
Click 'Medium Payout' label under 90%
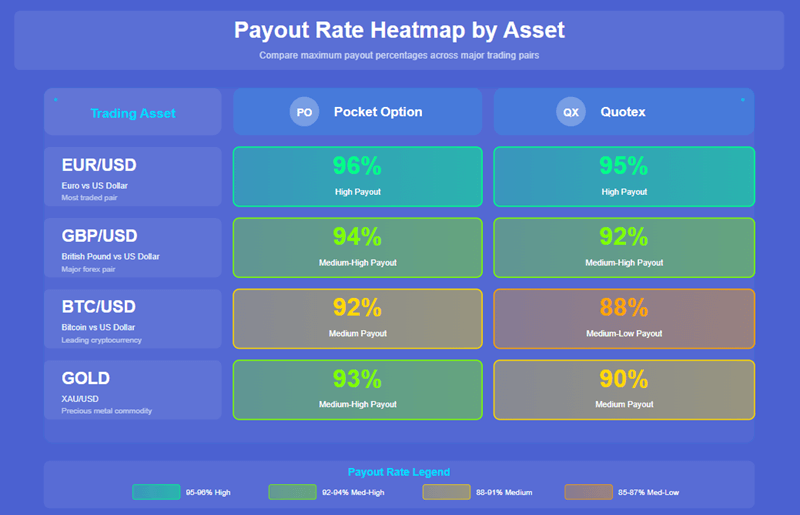[x=624, y=405]
